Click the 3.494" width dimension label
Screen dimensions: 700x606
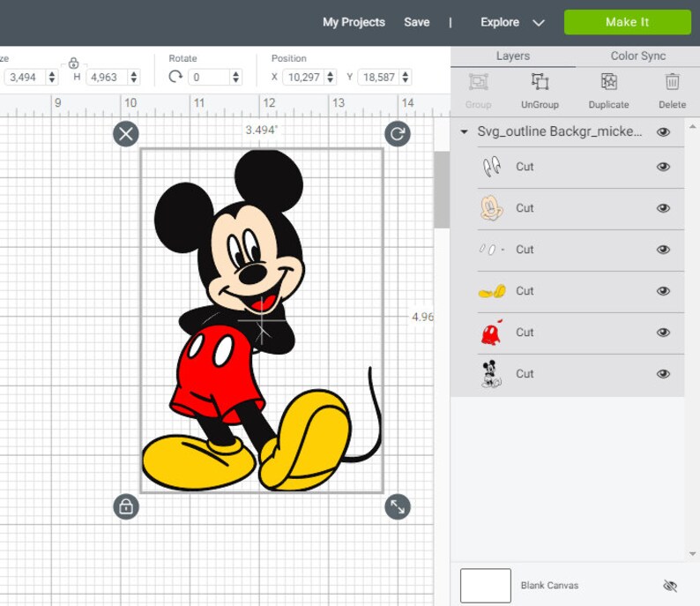(x=262, y=130)
